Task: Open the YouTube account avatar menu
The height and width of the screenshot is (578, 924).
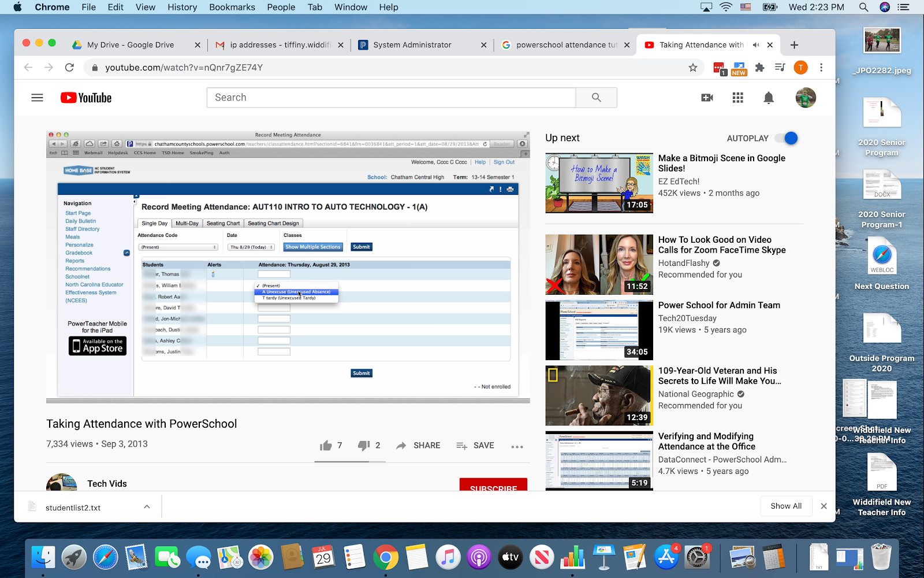Action: pyautogui.click(x=806, y=98)
